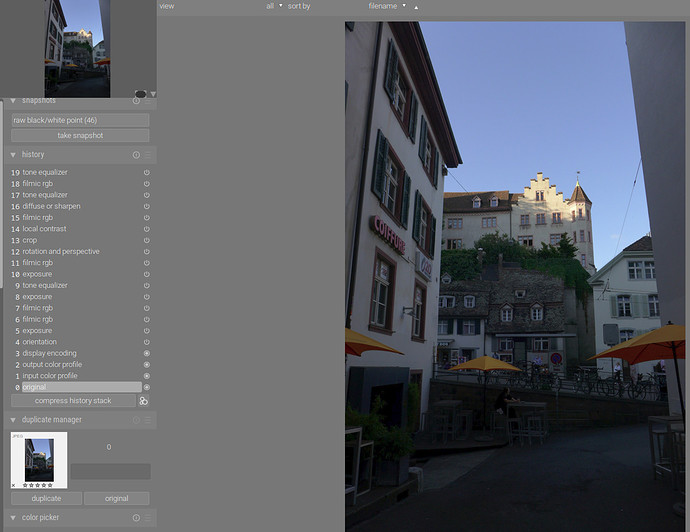Open color picker presets menu icon
This screenshot has height=532, width=690.
point(148,518)
